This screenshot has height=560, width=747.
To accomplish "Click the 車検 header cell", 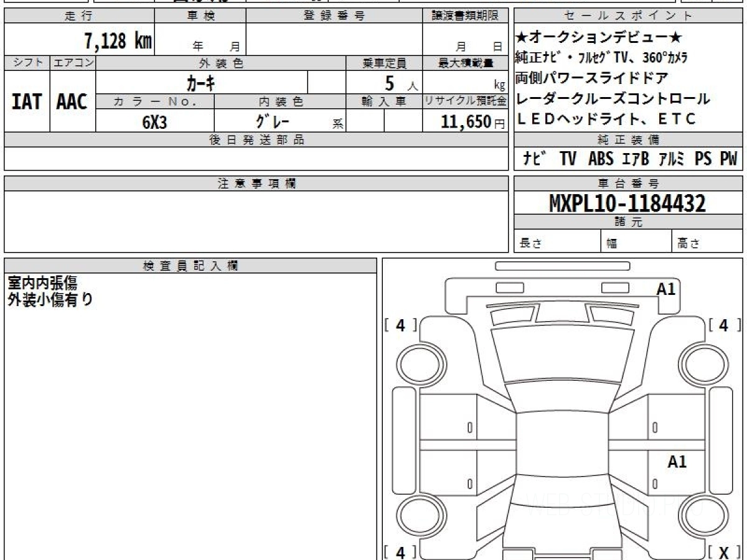I will (x=200, y=16).
